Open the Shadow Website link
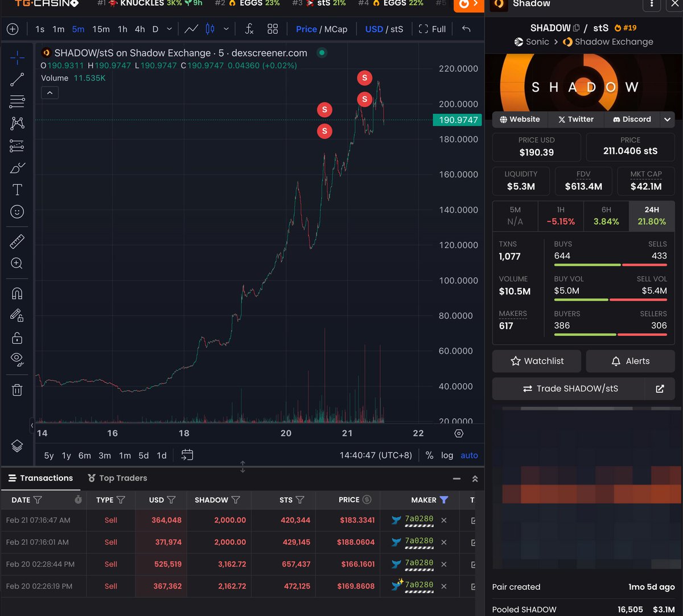 point(520,120)
